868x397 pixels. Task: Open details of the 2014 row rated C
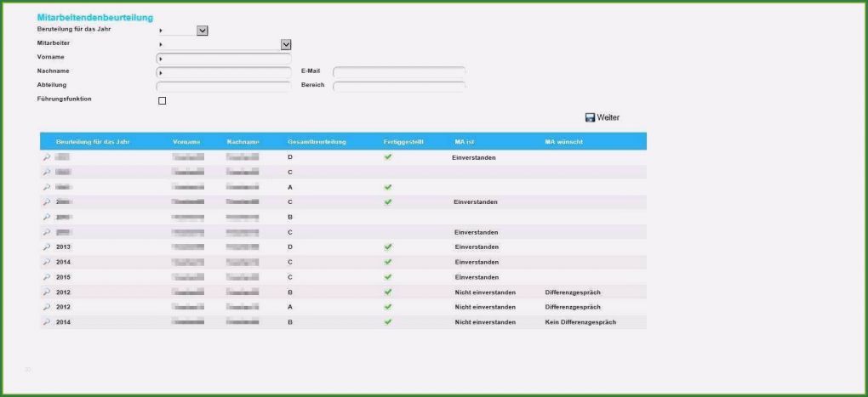(47, 263)
